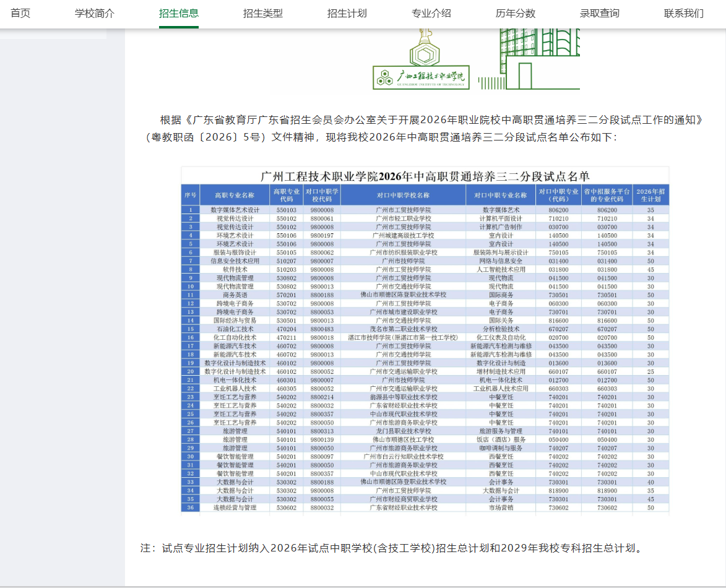Click the 广州工程技术职业学院 logo badge

421,77
